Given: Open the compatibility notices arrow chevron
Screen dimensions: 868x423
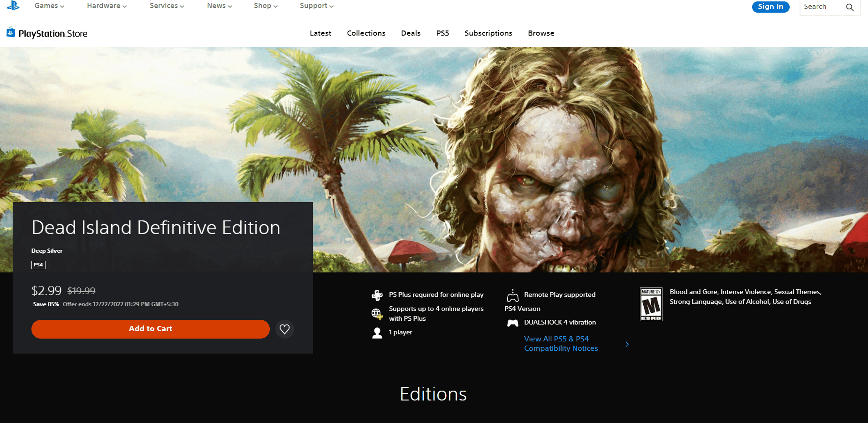Looking at the screenshot, I should click(x=627, y=344).
